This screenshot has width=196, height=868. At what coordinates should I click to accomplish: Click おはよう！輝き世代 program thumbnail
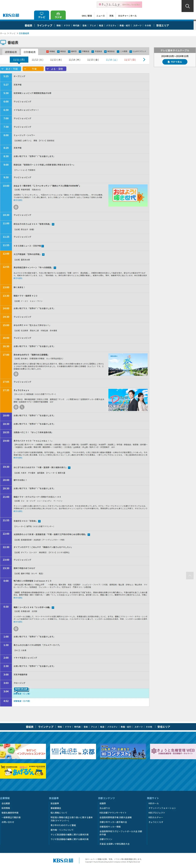[x=128, y=195]
